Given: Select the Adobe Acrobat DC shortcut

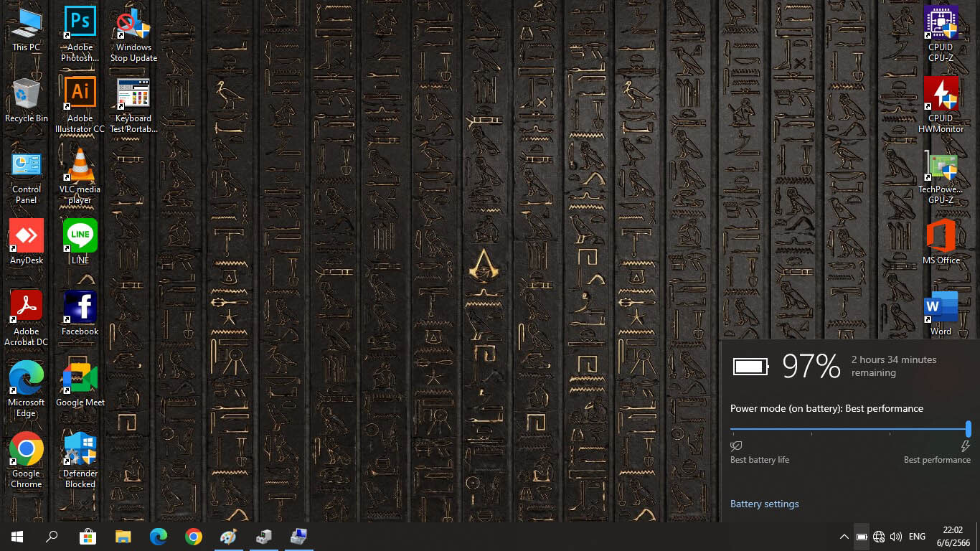Looking at the screenshot, I should (27, 319).
